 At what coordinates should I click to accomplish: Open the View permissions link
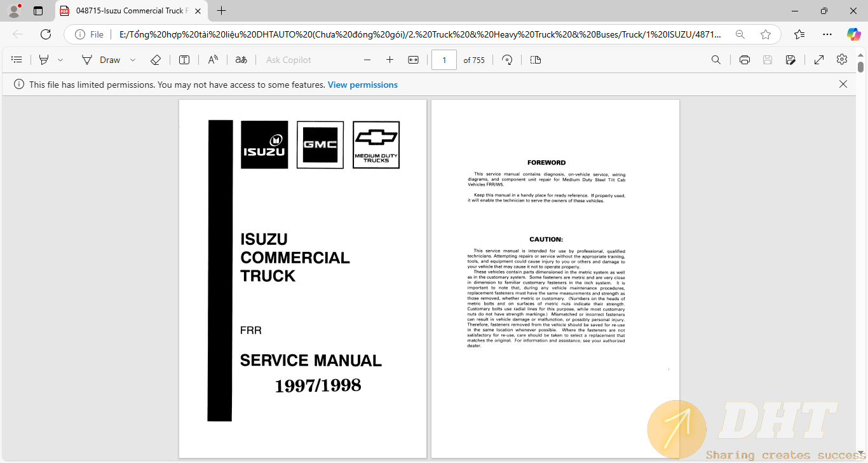[x=363, y=85]
